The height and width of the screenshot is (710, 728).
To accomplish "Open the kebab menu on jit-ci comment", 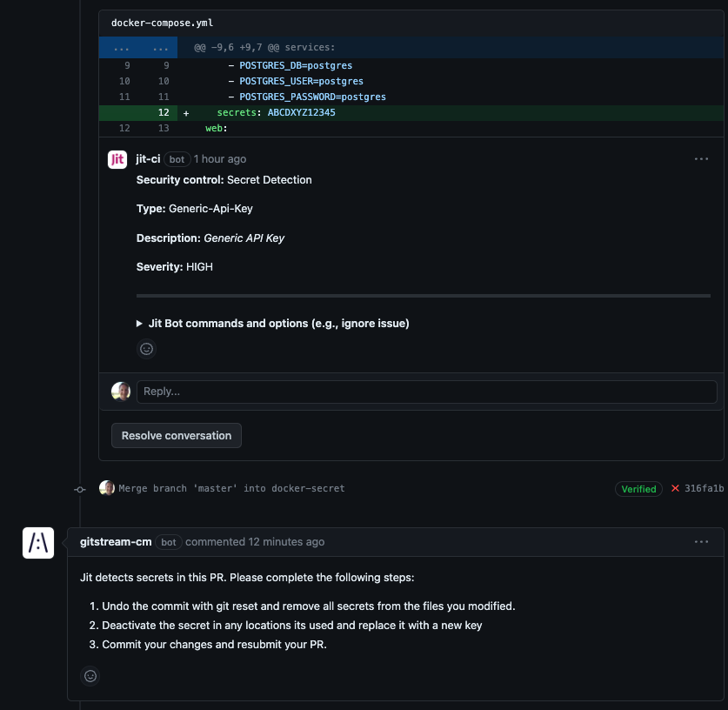I will (702, 158).
